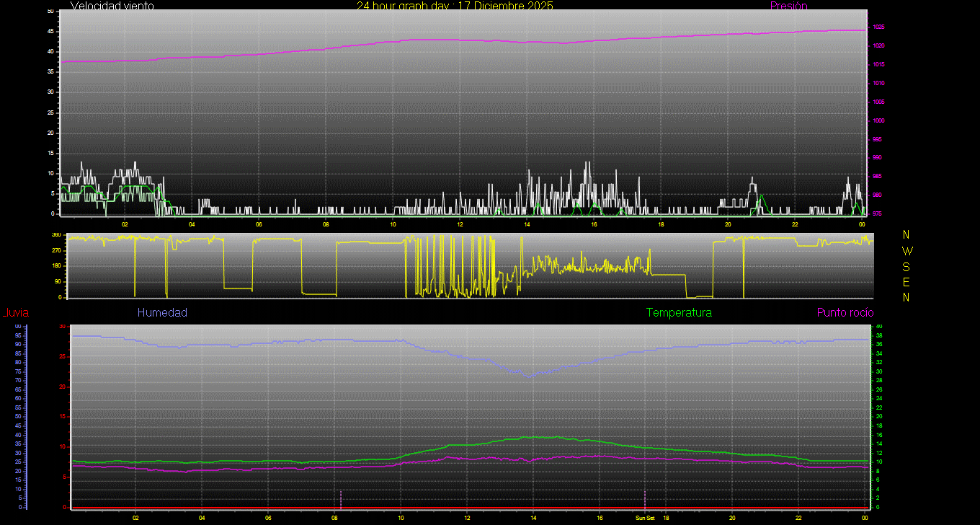
Task: Click hour 12 tick on wind chart axis
Action: point(460,224)
